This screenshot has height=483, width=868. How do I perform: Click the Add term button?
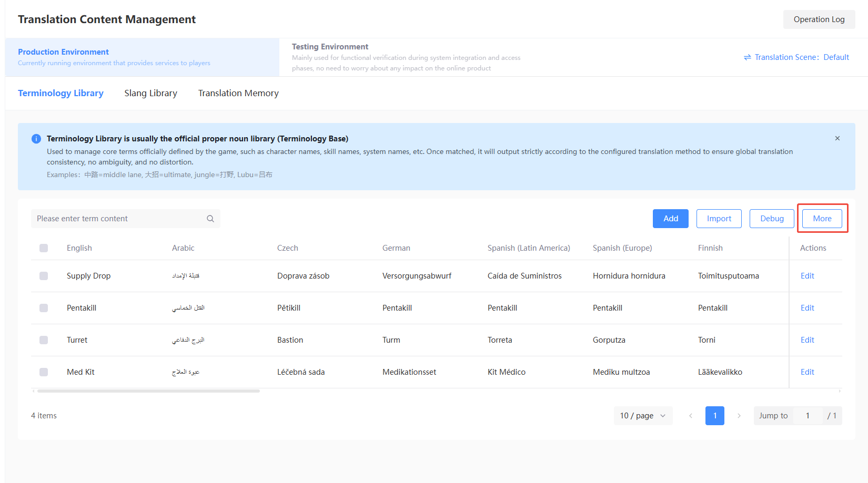click(x=671, y=219)
